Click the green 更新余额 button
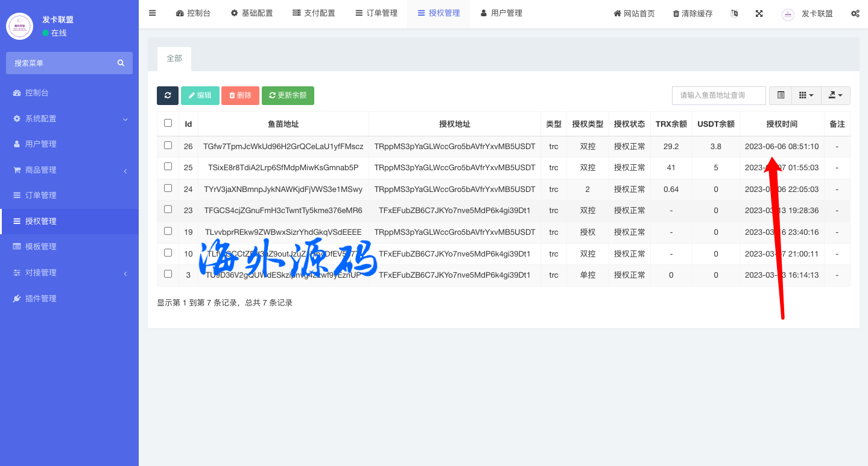Viewport: 868px width, 466px height. click(x=288, y=95)
